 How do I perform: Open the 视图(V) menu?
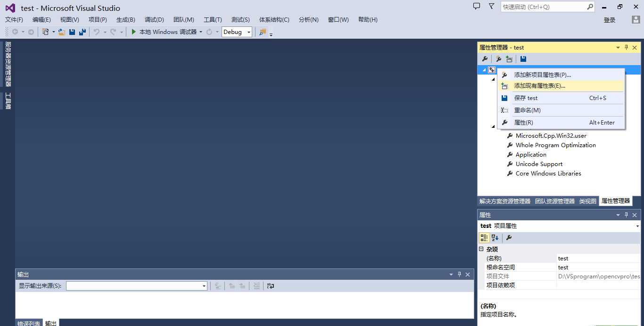point(70,19)
